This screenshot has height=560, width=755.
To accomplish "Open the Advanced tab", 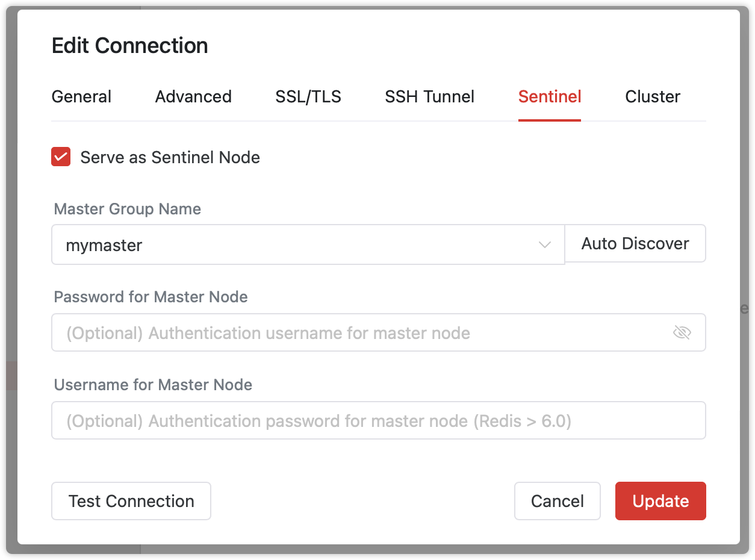I will tap(193, 96).
